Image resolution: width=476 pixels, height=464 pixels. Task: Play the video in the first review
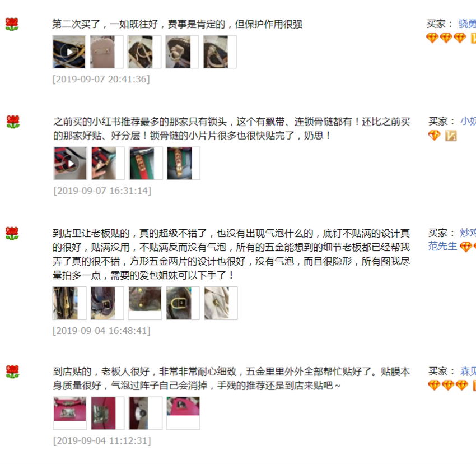pos(69,52)
